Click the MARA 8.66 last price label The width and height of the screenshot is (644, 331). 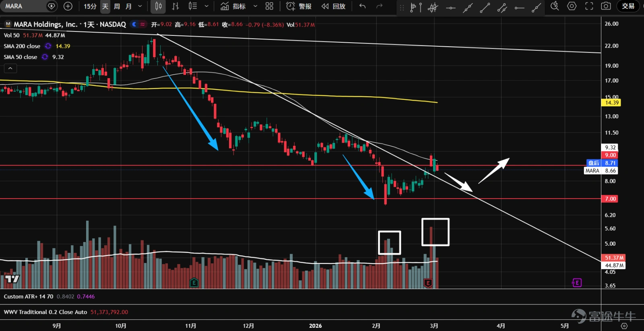(601, 171)
